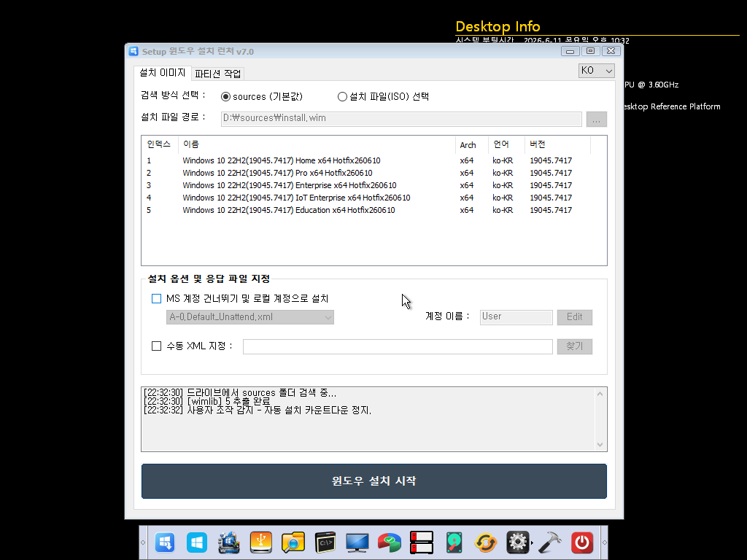
Task: Open the partition pie-chart dock icon
Action: [390, 542]
